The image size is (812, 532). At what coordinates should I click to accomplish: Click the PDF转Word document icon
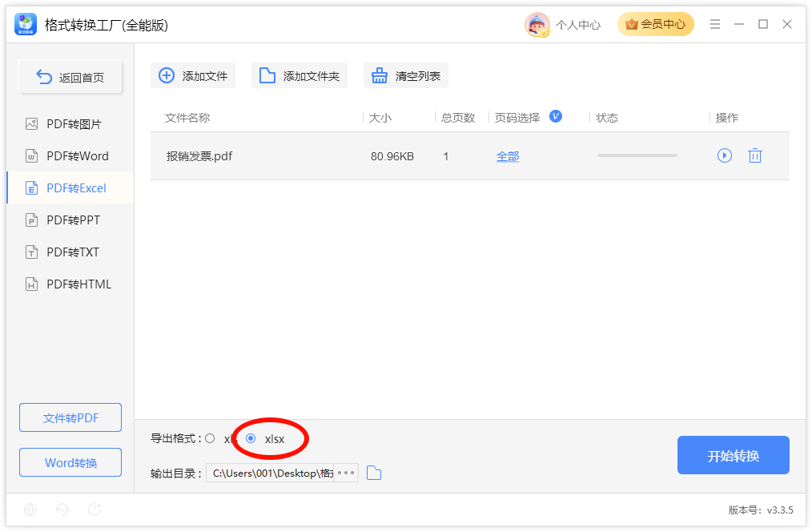tap(31, 156)
